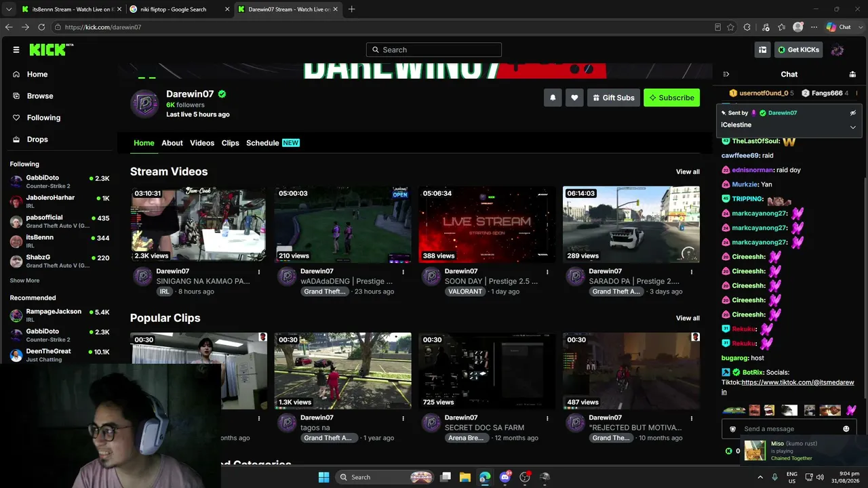Toggle notifications bell for Darewin07
Screen dimensions: 868x488
tap(553, 98)
